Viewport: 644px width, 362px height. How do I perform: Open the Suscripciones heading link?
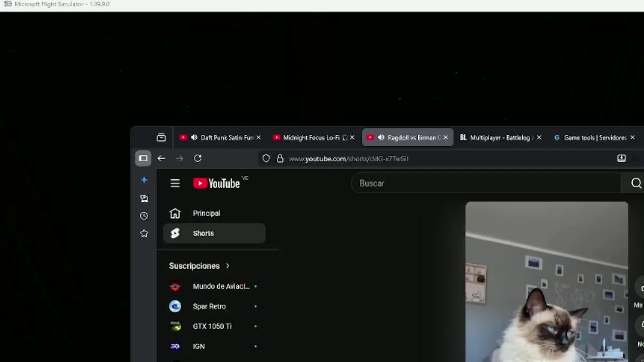(x=194, y=266)
